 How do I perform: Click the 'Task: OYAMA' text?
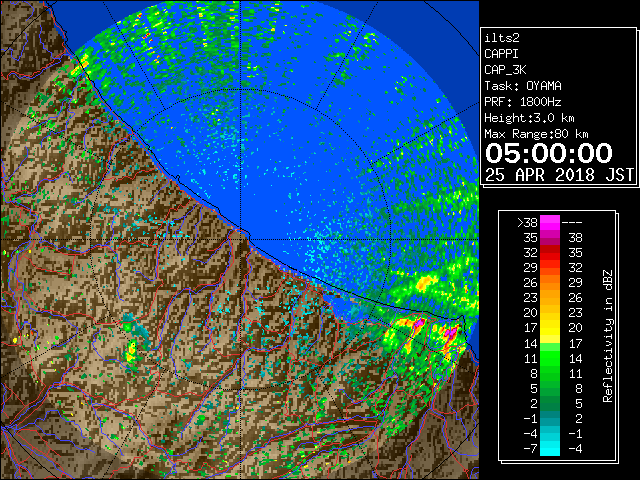point(523,86)
